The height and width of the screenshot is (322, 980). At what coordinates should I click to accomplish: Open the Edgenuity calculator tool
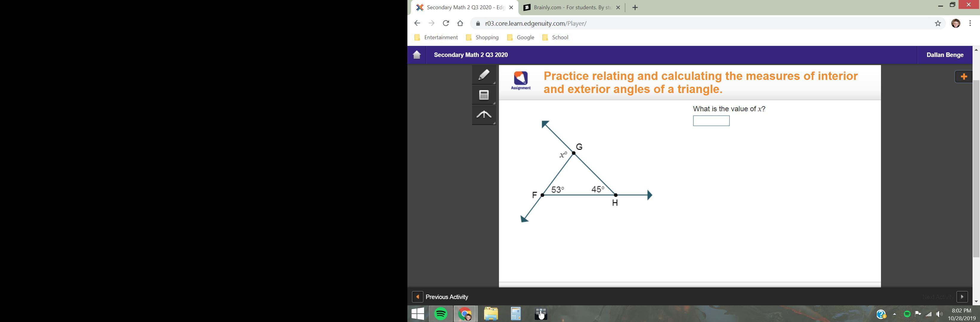(x=483, y=95)
